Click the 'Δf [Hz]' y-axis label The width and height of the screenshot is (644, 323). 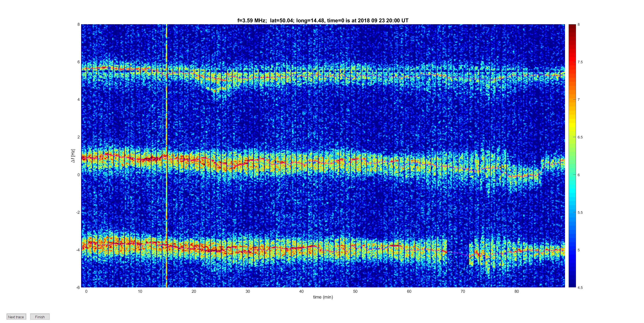73,156
